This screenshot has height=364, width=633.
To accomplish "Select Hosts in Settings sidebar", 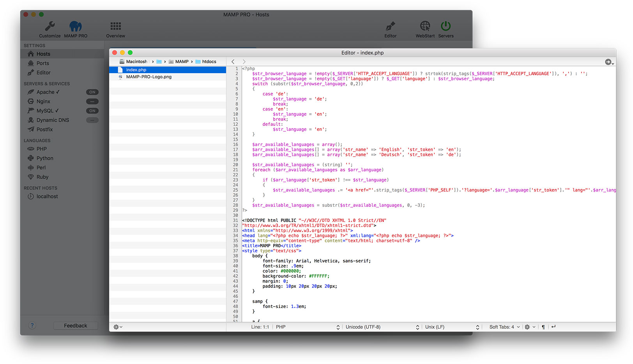I will [62, 54].
